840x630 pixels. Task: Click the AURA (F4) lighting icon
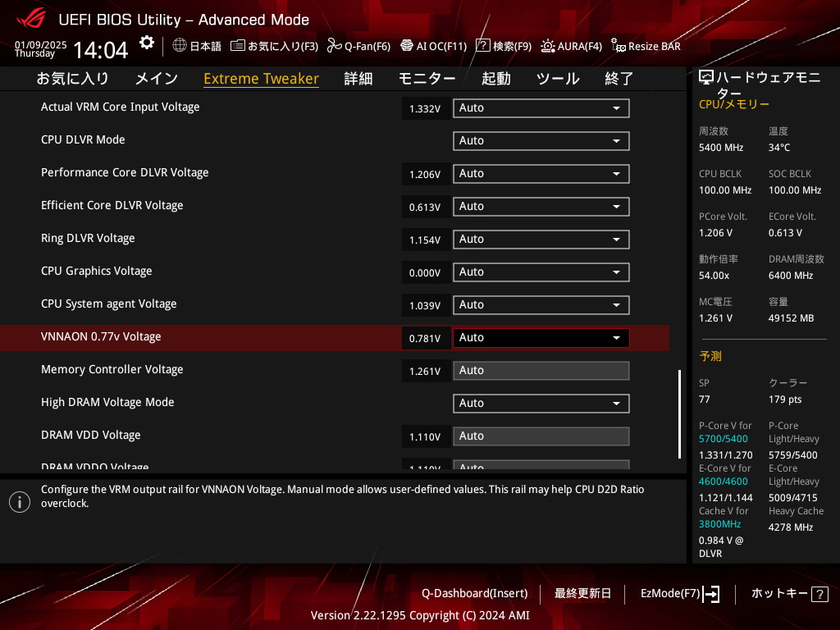point(547,46)
